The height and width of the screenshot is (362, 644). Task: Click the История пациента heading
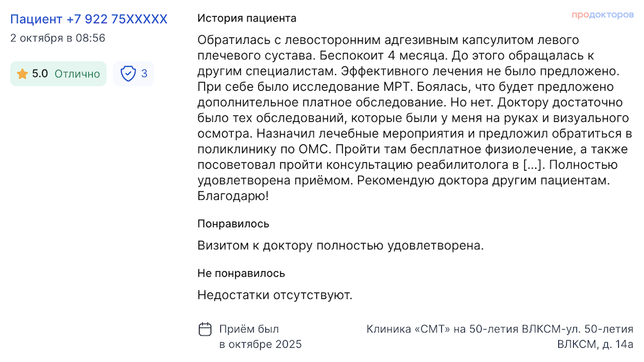pyautogui.click(x=247, y=18)
